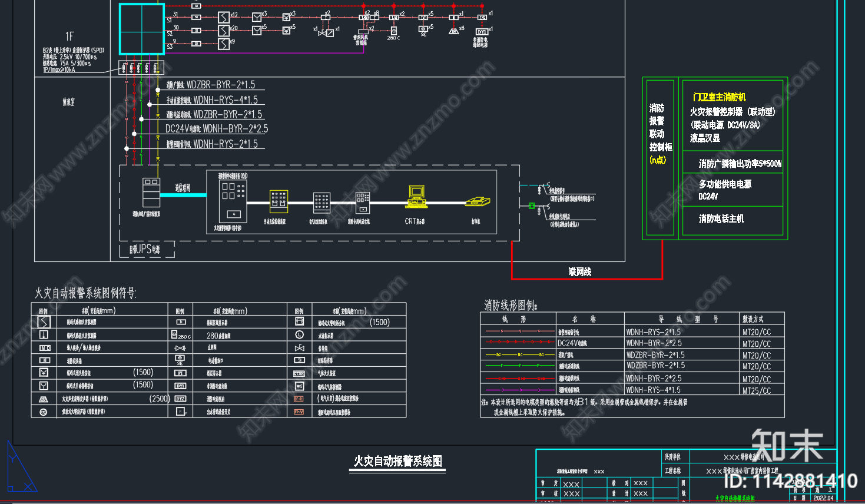Select the CRT显示器 caption
Image resolution: width=865 pixels, height=504 pixels.
click(415, 221)
